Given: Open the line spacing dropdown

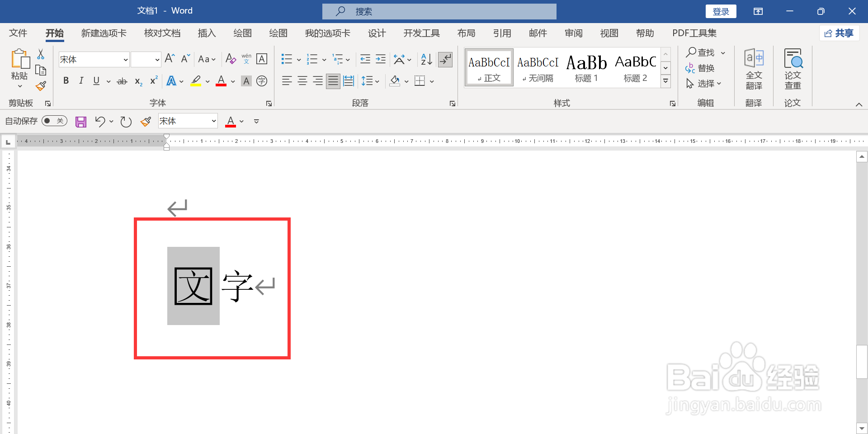Looking at the screenshot, I should click(370, 81).
